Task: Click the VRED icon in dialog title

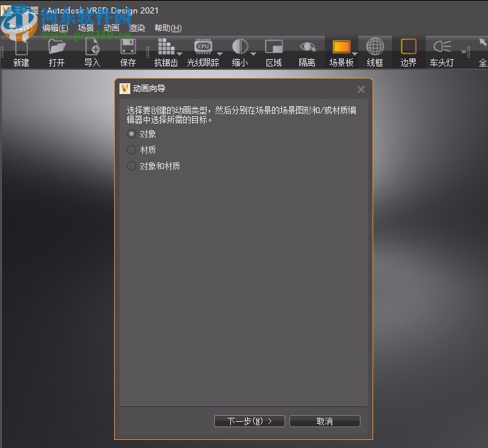Action: (125, 89)
